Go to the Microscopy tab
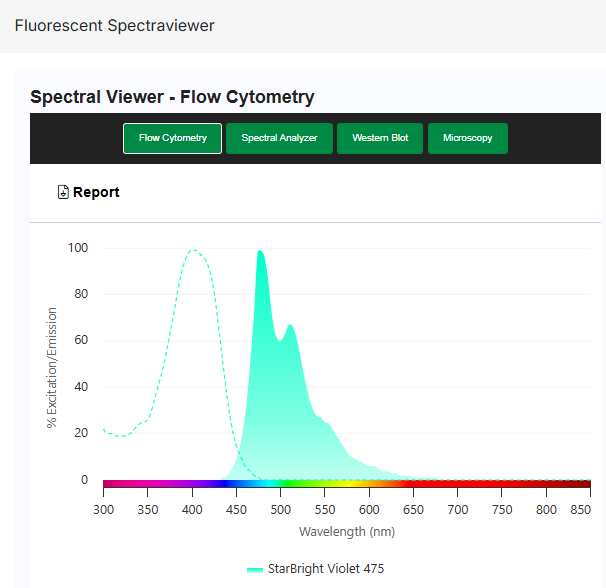This screenshot has width=606, height=588. point(467,138)
